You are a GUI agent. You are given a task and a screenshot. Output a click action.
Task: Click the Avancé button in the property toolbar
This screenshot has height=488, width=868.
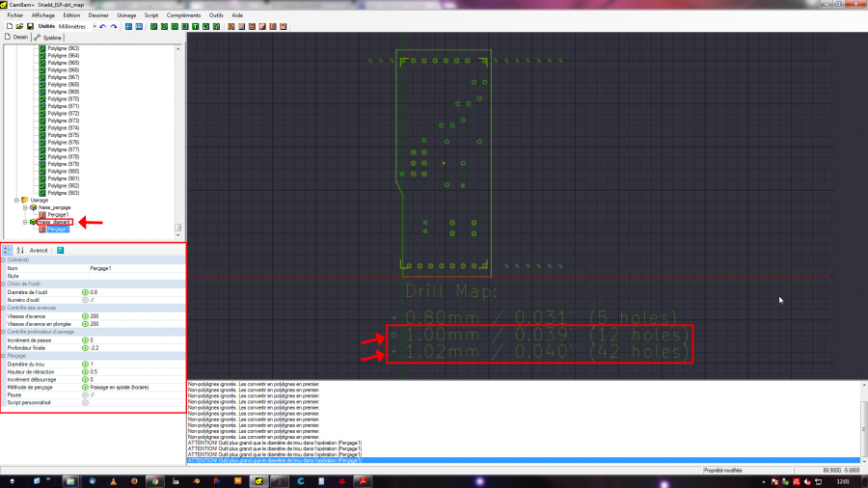click(39, 251)
